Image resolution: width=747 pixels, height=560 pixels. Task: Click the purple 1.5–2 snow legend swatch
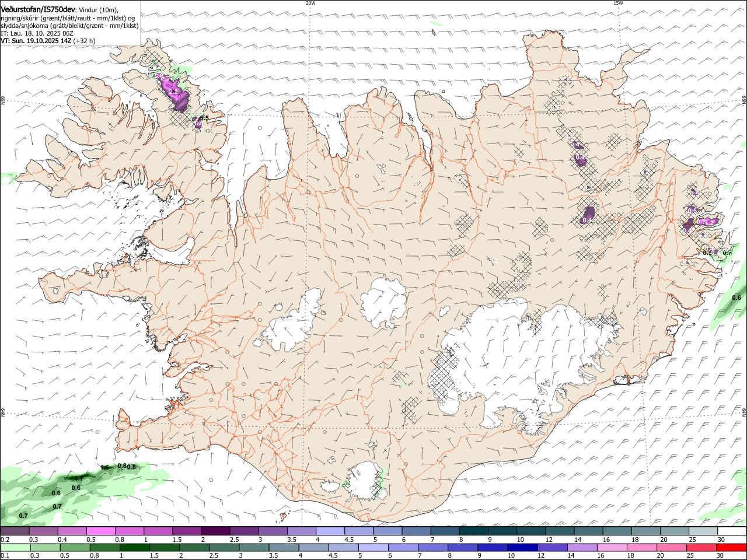click(186, 531)
